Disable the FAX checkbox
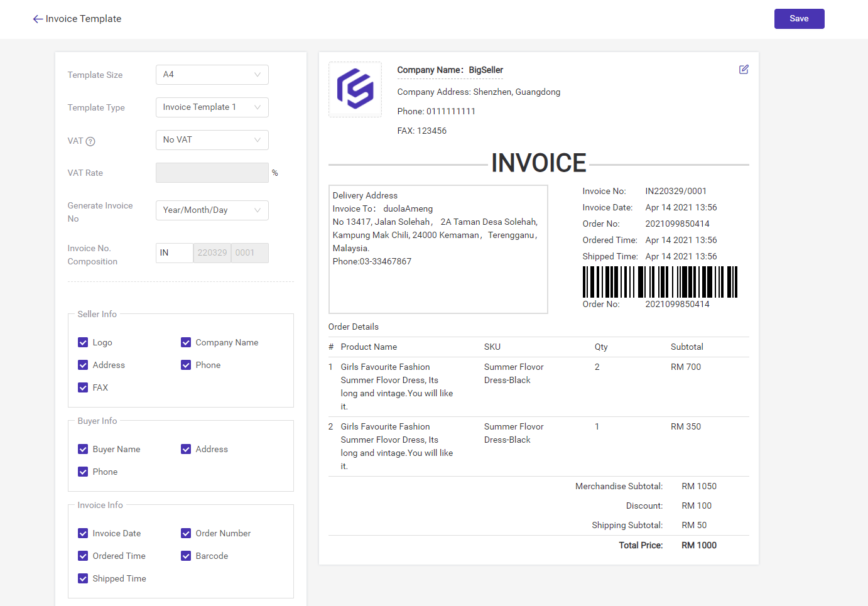Screen dimensions: 868x606 83,387
